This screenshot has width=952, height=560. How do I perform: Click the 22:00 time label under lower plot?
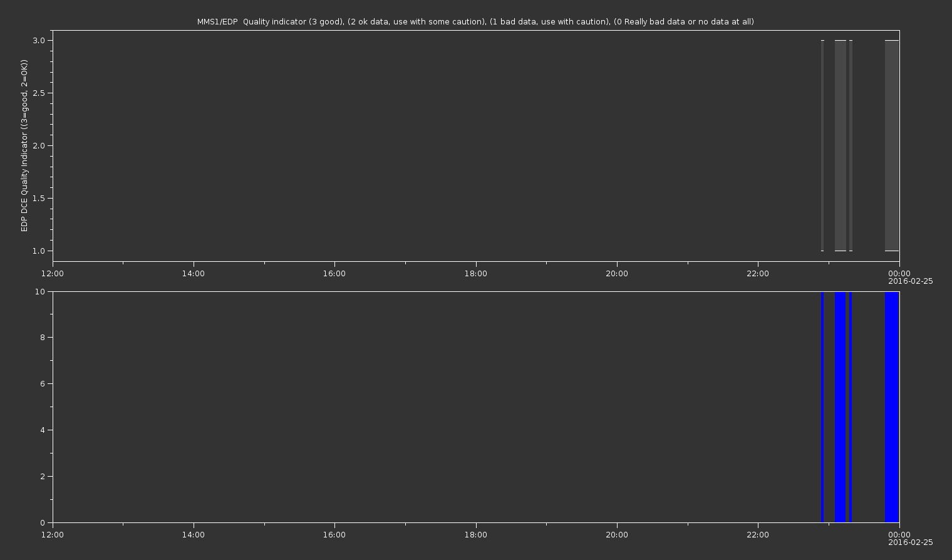coord(758,534)
